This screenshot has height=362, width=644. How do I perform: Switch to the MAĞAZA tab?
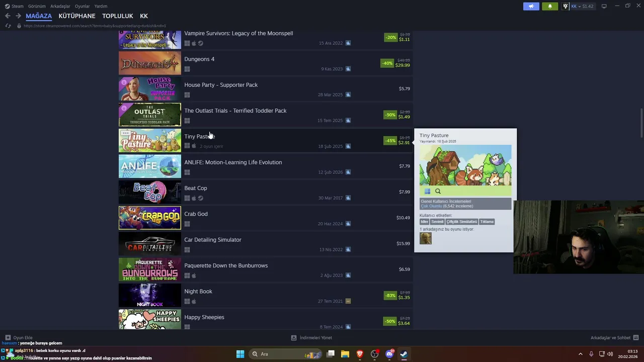coord(39,16)
